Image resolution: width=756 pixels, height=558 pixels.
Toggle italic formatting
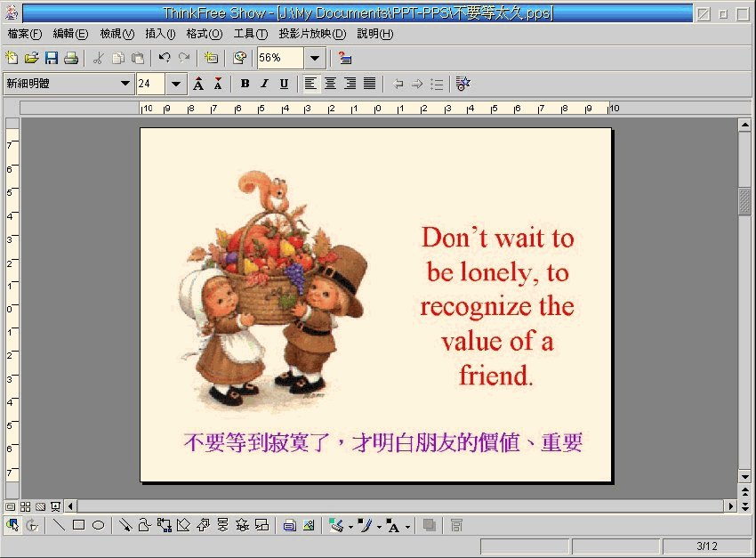tap(264, 84)
